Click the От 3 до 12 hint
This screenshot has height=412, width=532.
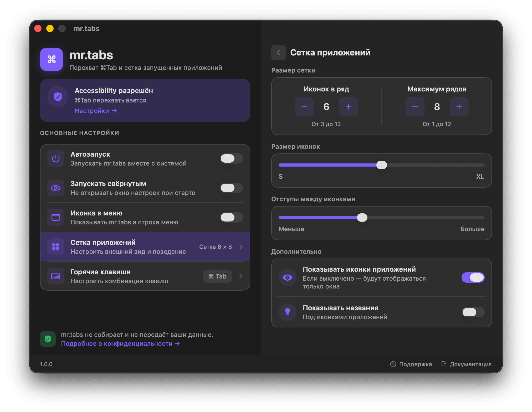[326, 124]
